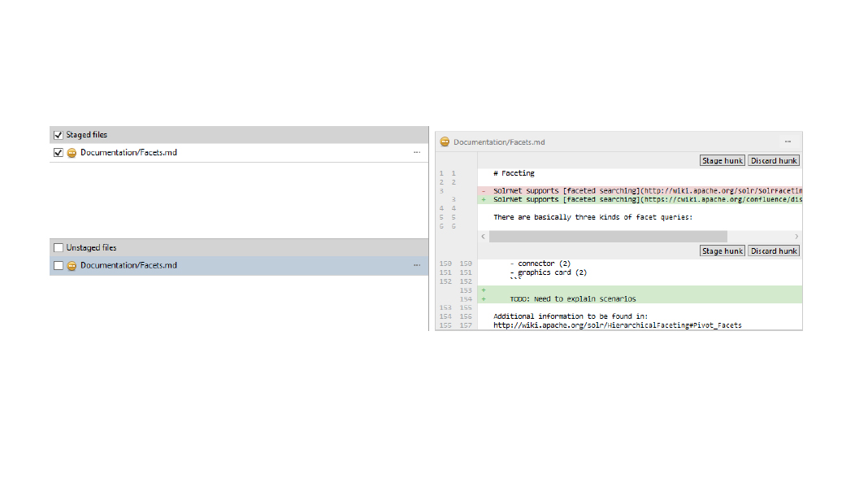The width and height of the screenshot is (868, 488).
Task: Click the '- graphics card (2)' diff line
Action: coord(548,272)
